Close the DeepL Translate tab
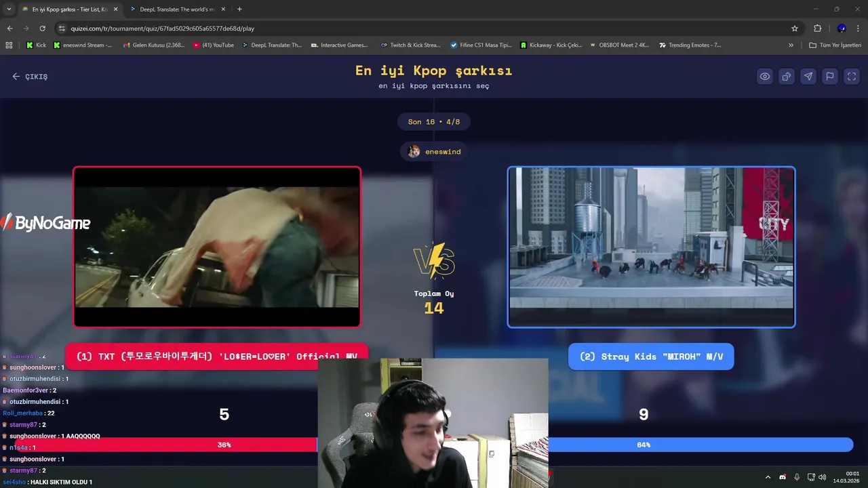Image resolution: width=868 pixels, height=488 pixels. (x=223, y=9)
